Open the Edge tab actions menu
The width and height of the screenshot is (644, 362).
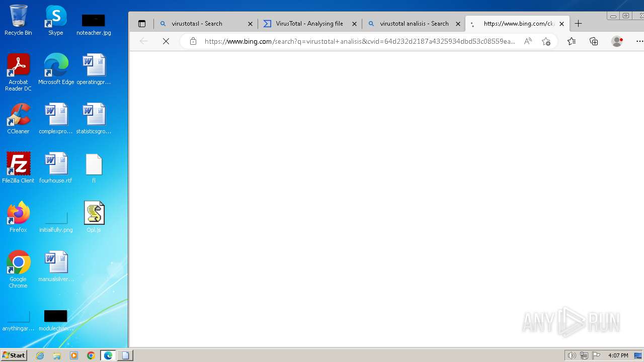[142, 24]
